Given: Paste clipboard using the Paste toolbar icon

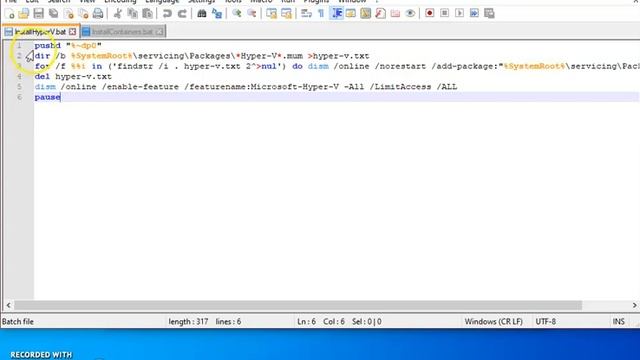Looking at the screenshot, I should (147, 13).
